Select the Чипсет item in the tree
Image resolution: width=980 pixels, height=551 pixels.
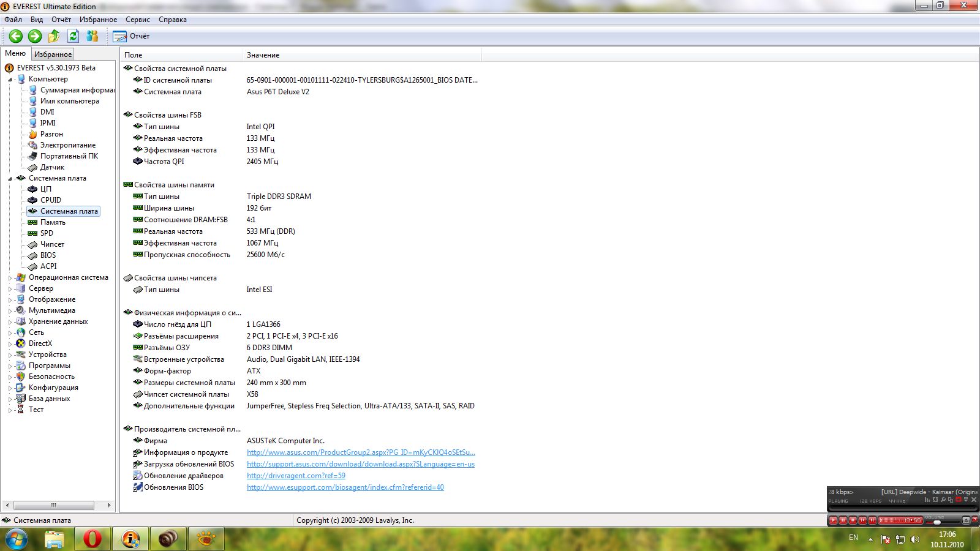(x=52, y=244)
